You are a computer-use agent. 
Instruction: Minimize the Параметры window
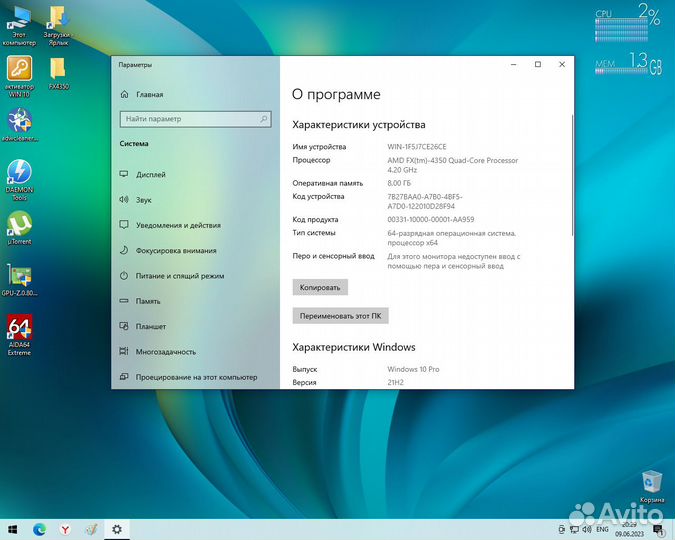tap(514, 65)
